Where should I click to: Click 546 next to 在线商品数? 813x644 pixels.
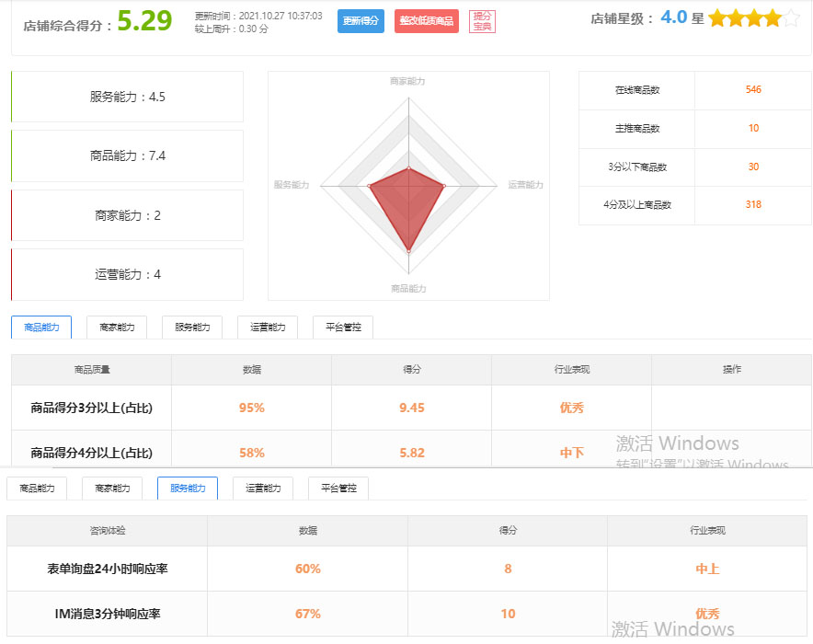point(753,89)
